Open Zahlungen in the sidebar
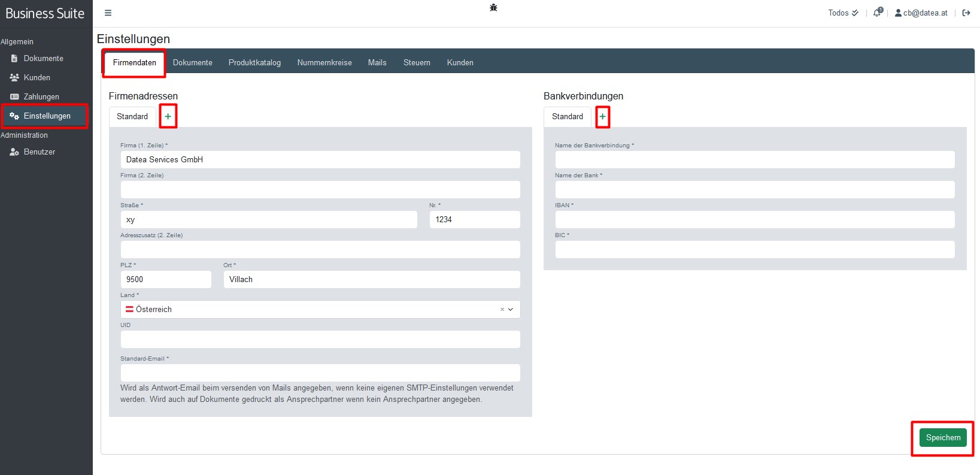The height and width of the screenshot is (475, 980). [x=41, y=96]
